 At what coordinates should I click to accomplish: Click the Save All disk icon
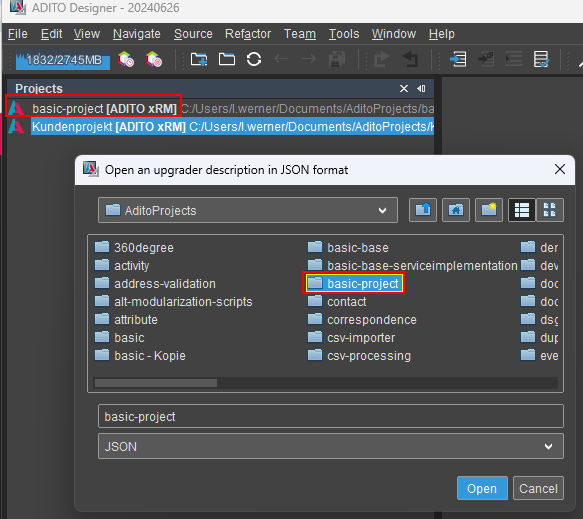pyautogui.click(x=337, y=59)
